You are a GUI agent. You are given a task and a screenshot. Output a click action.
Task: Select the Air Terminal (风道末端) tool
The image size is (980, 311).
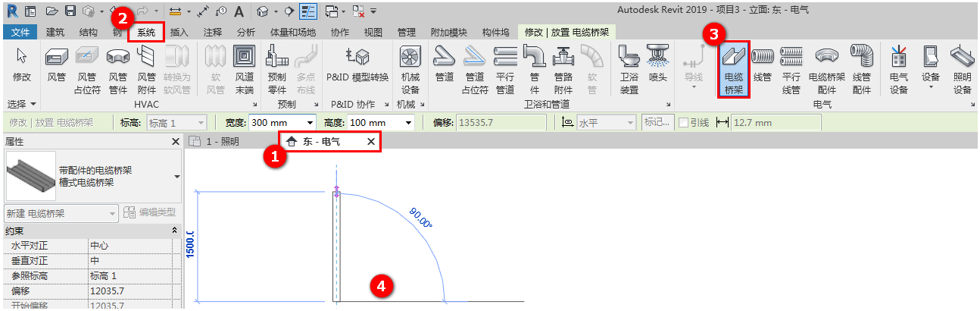pos(245,69)
